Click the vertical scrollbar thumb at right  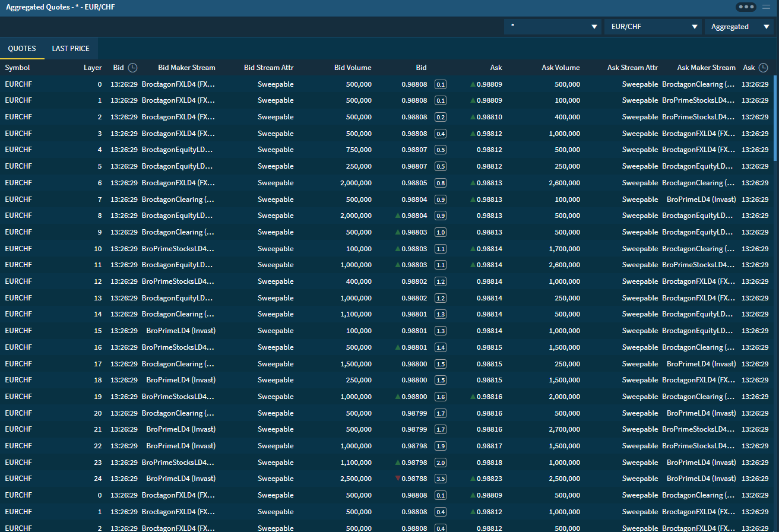click(775, 118)
